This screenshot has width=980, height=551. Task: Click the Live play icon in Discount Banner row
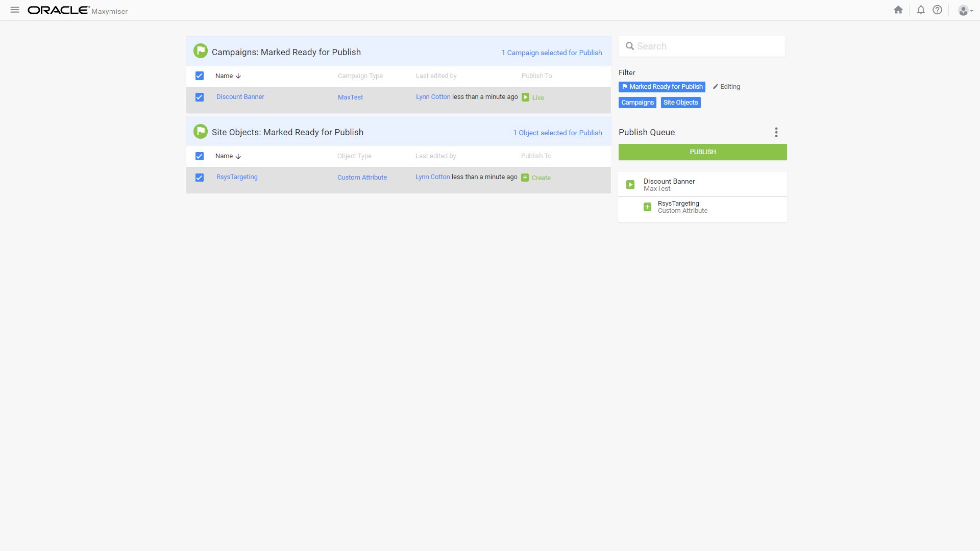tap(525, 97)
